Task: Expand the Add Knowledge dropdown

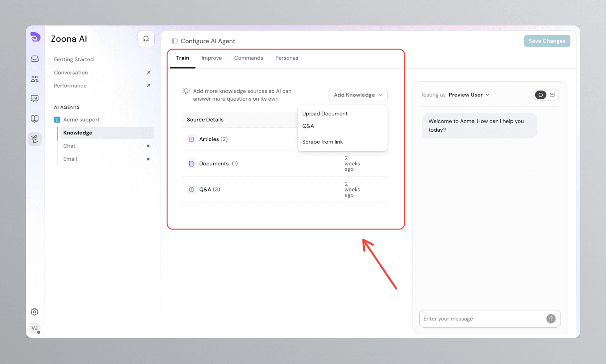Action: 358,95
